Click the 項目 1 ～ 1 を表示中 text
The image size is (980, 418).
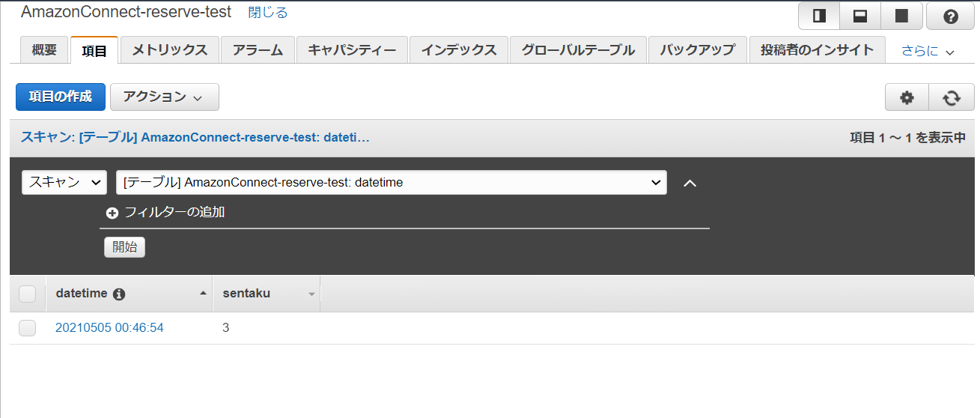(907, 138)
